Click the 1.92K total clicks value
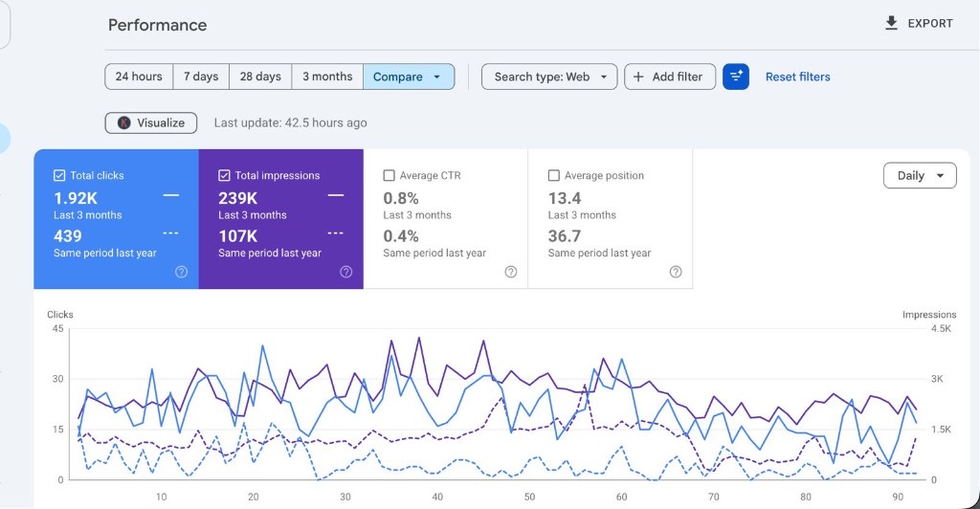The image size is (980, 509). point(76,199)
